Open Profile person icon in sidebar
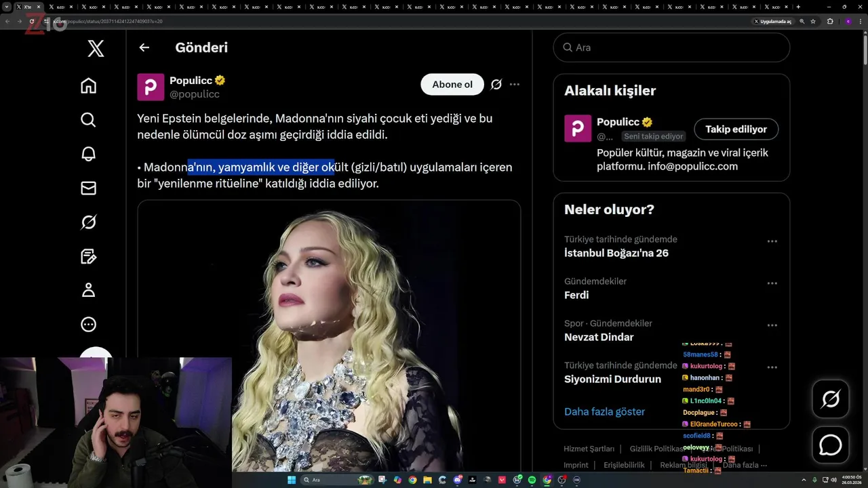Viewport: 868px width, 488px height. pyautogui.click(x=88, y=290)
